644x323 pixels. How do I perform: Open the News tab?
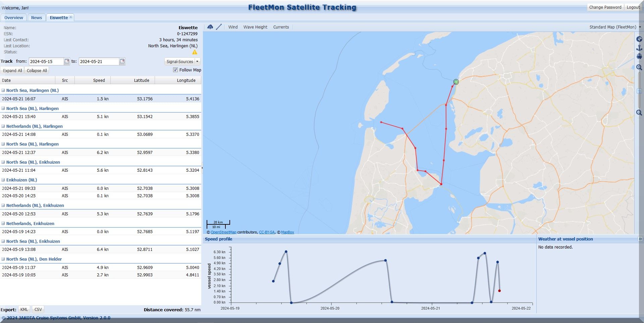click(x=37, y=18)
